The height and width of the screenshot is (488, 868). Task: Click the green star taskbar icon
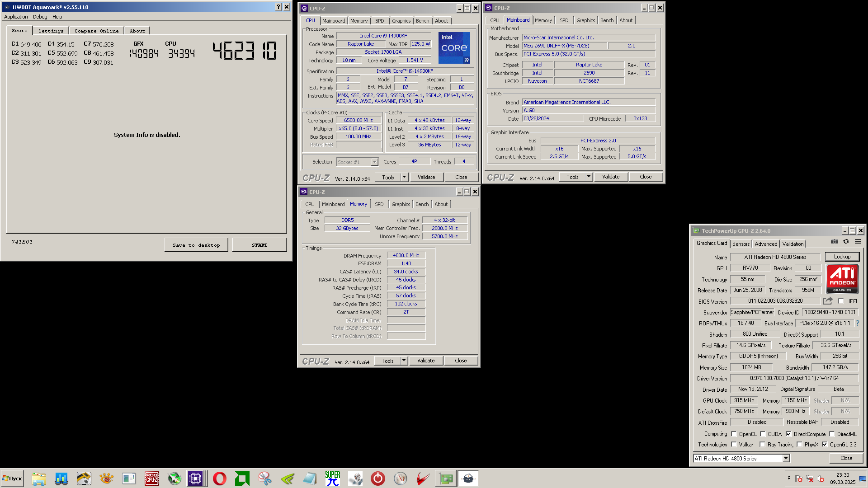[175, 479]
